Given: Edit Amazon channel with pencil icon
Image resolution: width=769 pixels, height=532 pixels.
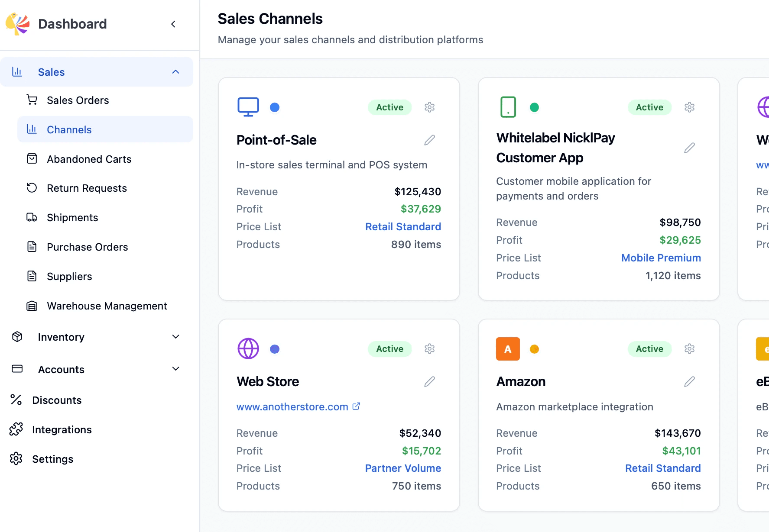Looking at the screenshot, I should pos(689,381).
